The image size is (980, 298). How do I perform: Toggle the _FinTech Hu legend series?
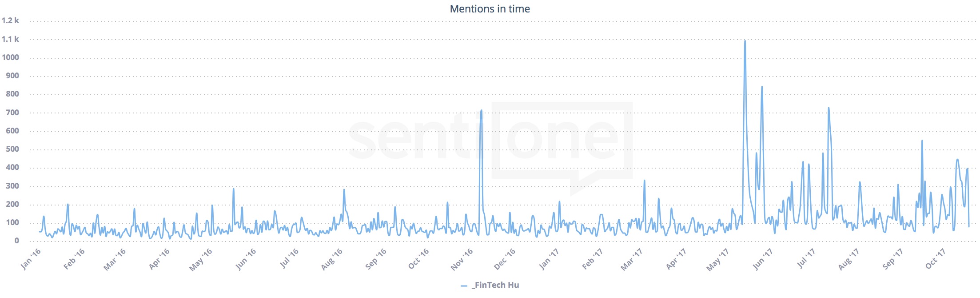click(495, 285)
